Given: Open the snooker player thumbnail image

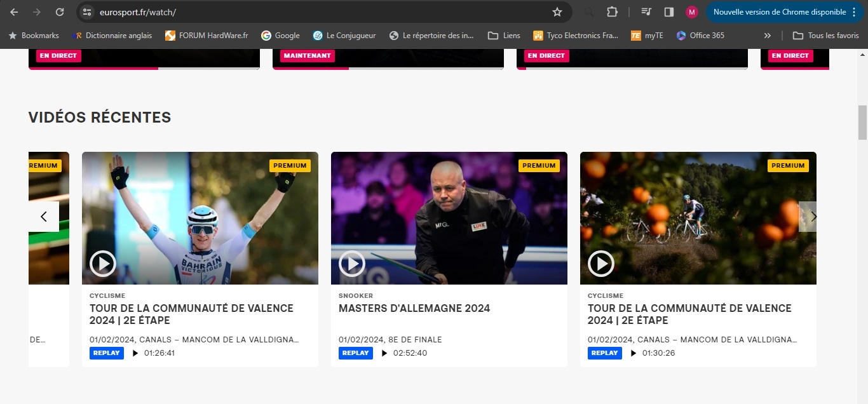Looking at the screenshot, I should [449, 218].
